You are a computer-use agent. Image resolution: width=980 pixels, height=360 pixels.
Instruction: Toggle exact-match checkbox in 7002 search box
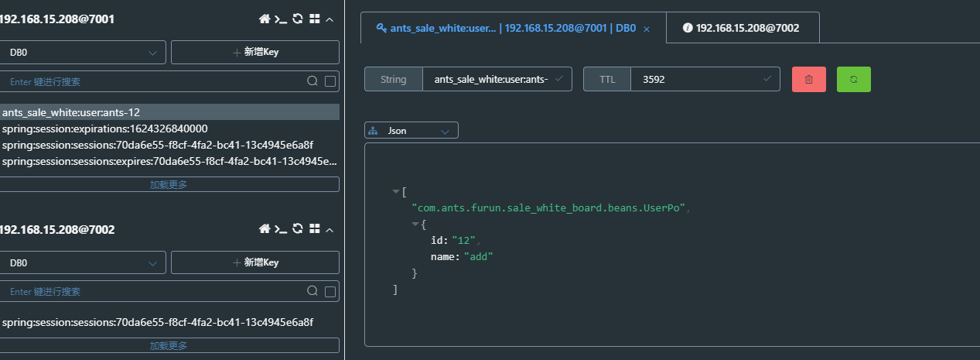pyautogui.click(x=330, y=292)
